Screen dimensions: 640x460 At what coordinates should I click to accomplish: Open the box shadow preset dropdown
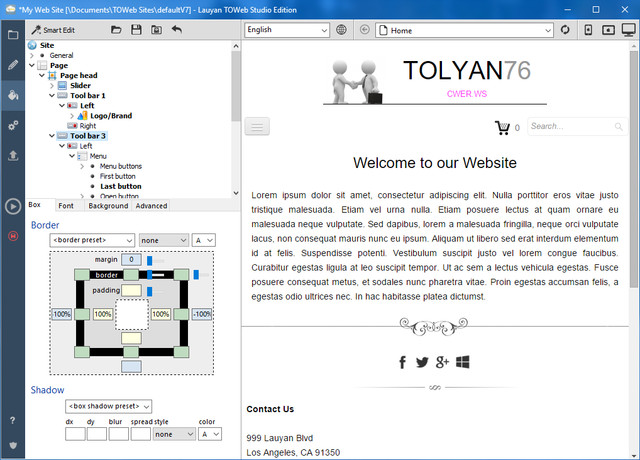109,407
